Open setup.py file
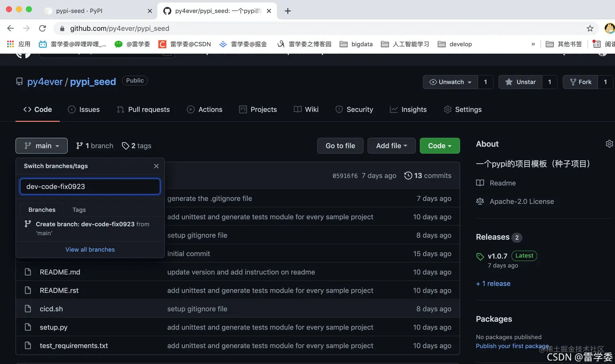The height and width of the screenshot is (364, 615). coord(54,327)
